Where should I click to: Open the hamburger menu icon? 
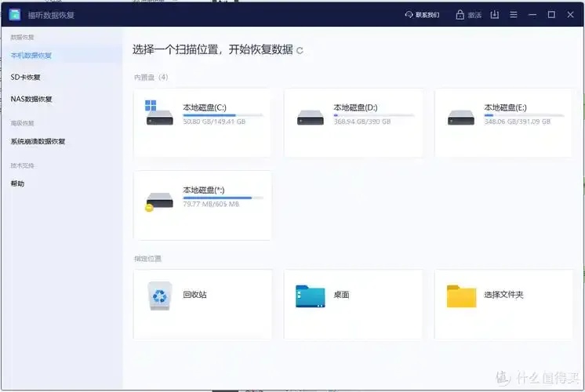click(x=514, y=15)
